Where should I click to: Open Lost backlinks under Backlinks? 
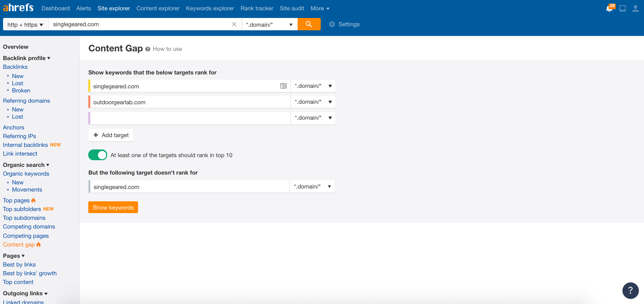pos(17,83)
